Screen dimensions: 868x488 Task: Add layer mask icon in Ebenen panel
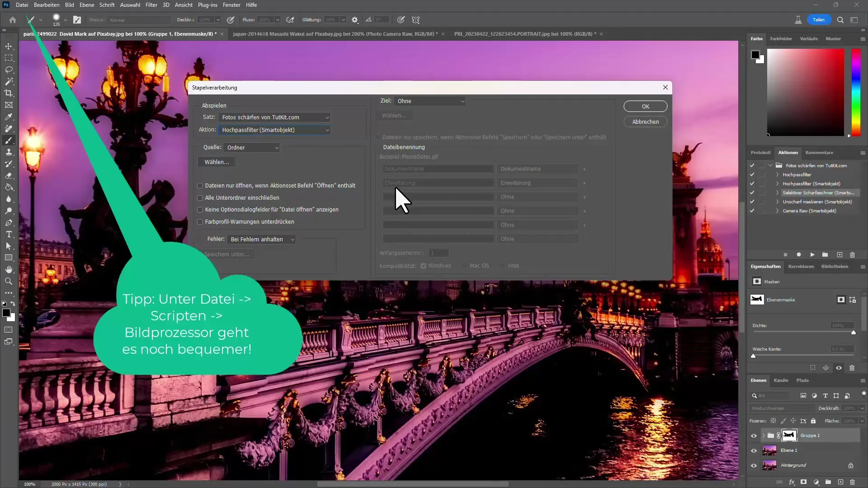coord(803,482)
